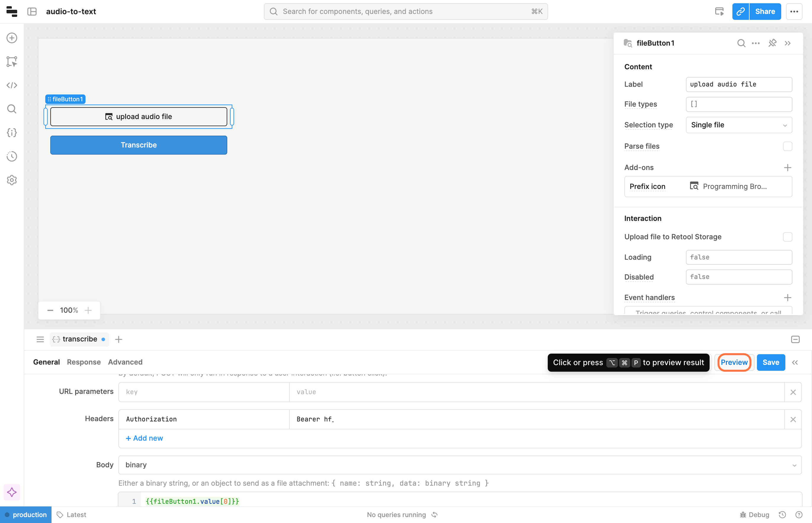The height and width of the screenshot is (523, 812).
Task: Open the Body binary type dropdown
Action: click(460, 465)
